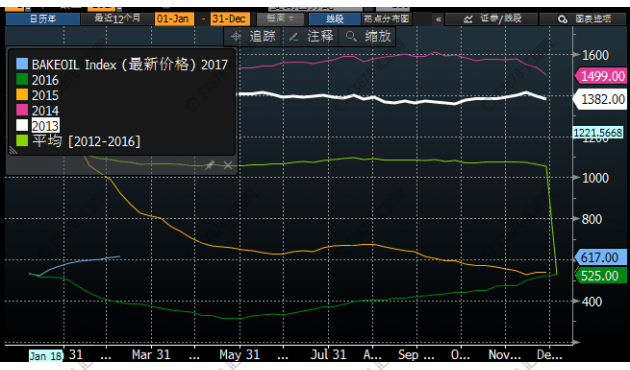Click the Mar 31 x-axis label

coord(151,355)
